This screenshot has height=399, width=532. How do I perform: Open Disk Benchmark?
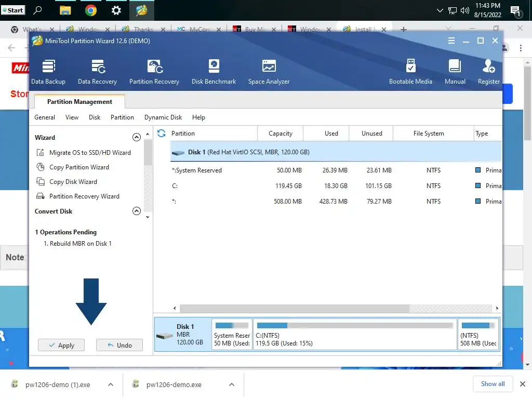[214, 72]
